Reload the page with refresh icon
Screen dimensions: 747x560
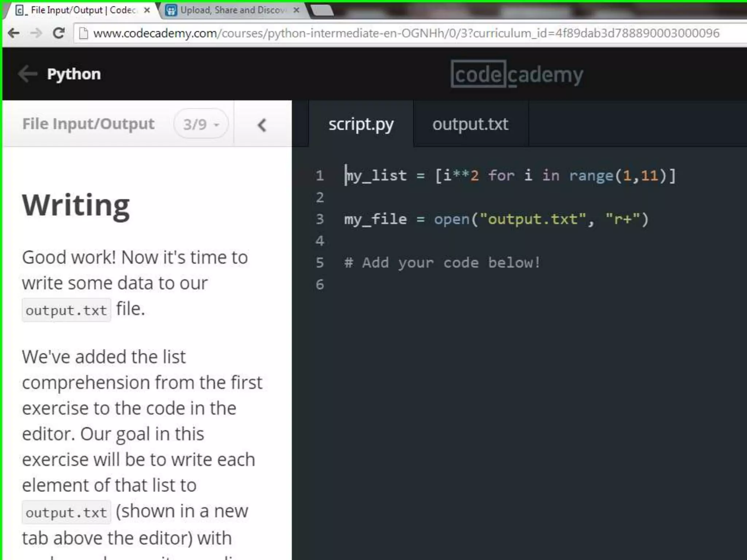[x=58, y=33]
